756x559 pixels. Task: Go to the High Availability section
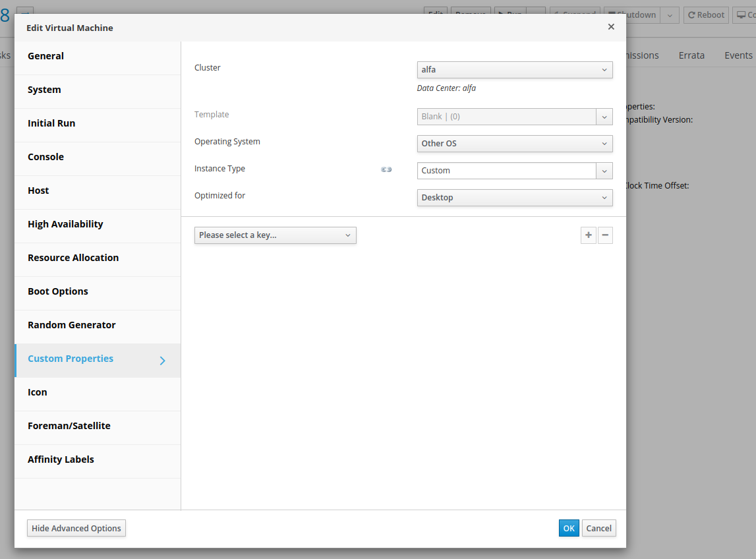click(x=65, y=225)
